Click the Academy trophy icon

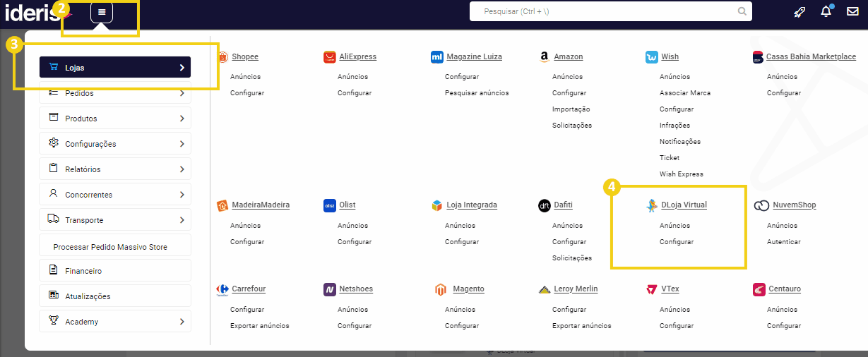pyautogui.click(x=53, y=321)
